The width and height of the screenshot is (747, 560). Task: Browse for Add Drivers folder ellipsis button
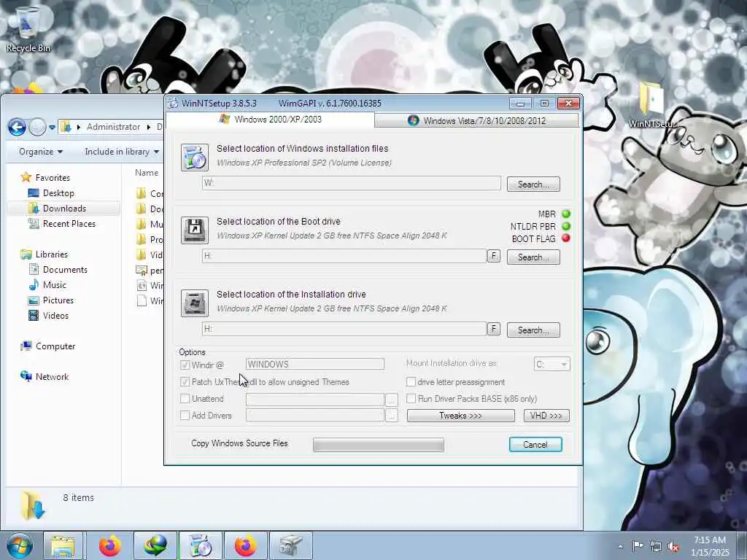pyautogui.click(x=391, y=416)
